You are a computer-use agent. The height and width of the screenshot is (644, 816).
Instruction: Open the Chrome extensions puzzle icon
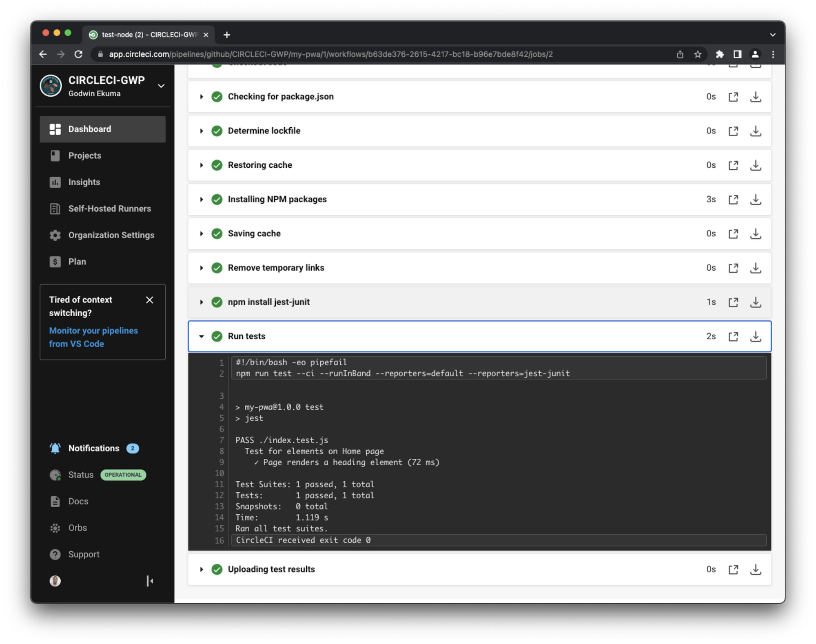(720, 54)
